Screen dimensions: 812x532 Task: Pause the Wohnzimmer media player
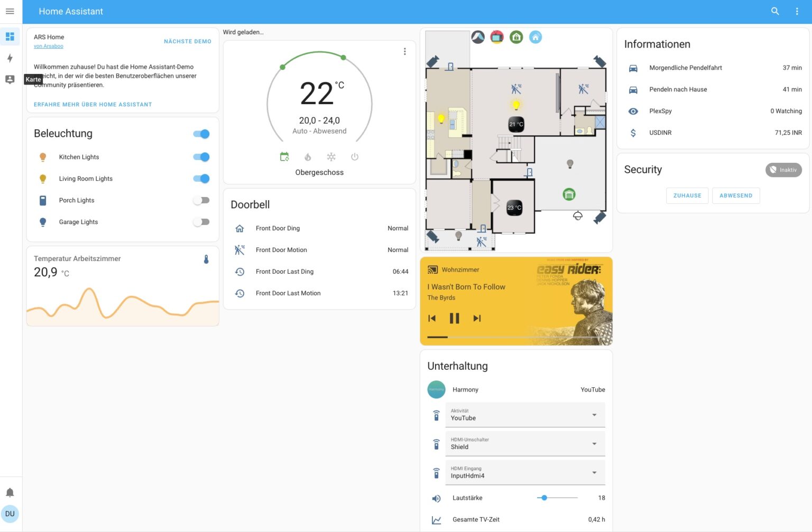pyautogui.click(x=454, y=318)
